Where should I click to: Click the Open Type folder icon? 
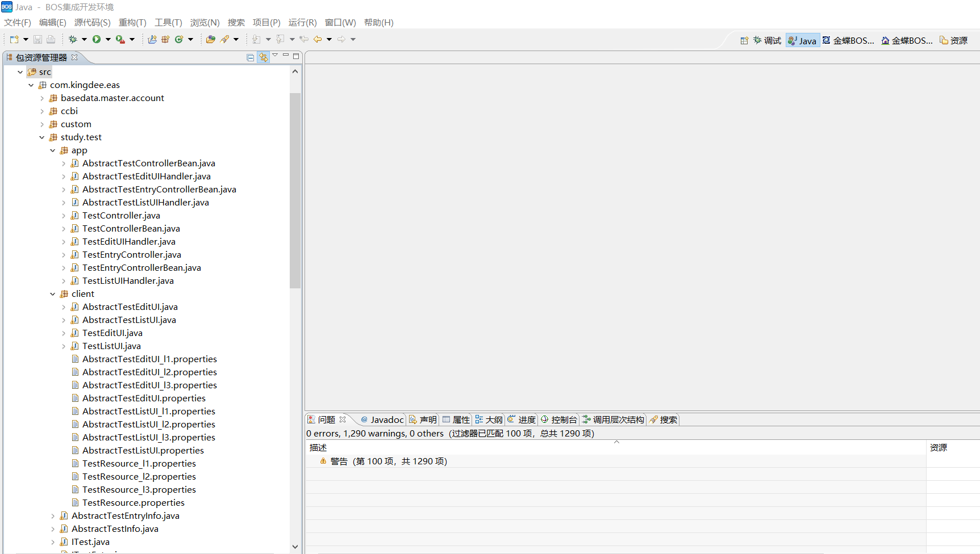211,39
